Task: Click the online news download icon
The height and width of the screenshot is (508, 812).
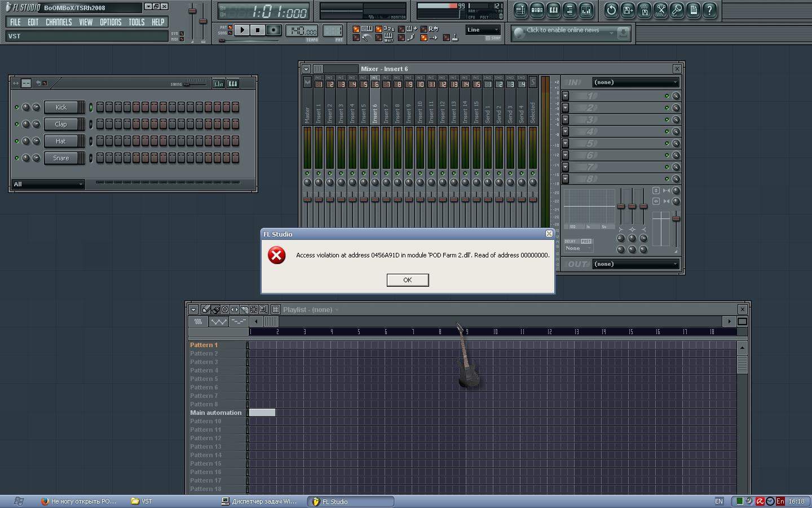Action: 623,33
